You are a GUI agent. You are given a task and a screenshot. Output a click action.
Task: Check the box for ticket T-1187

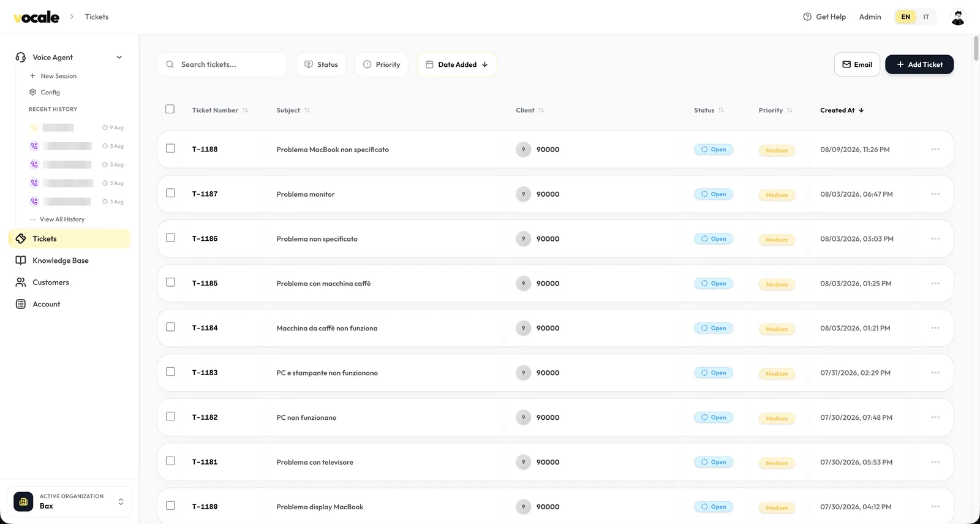point(170,193)
